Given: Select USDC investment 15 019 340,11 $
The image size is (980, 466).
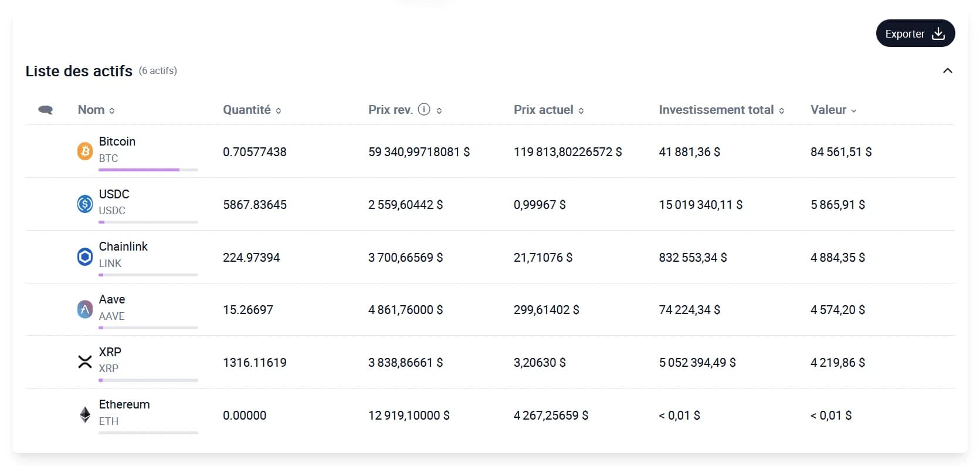Looking at the screenshot, I should point(701,205).
